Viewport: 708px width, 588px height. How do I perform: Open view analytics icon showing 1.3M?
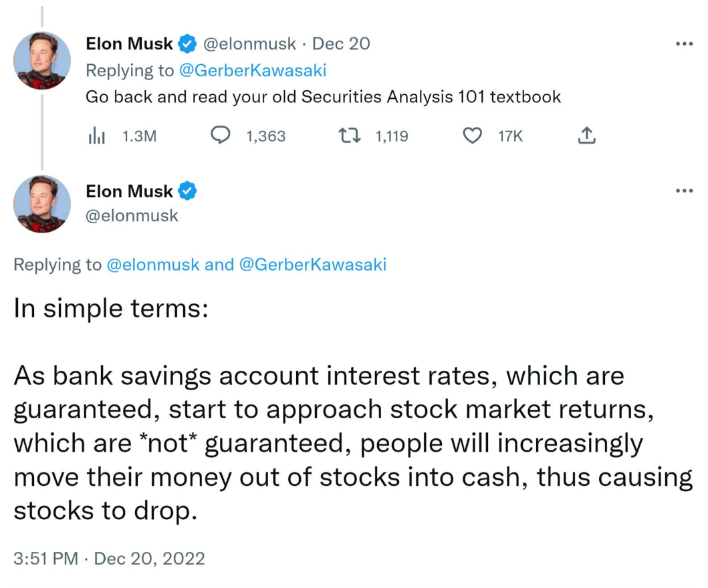click(x=97, y=136)
